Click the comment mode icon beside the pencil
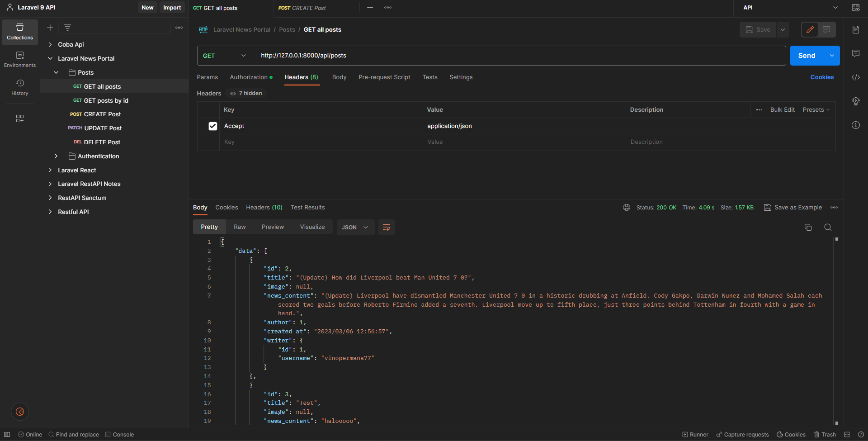The height and width of the screenshot is (441, 868). click(x=826, y=29)
